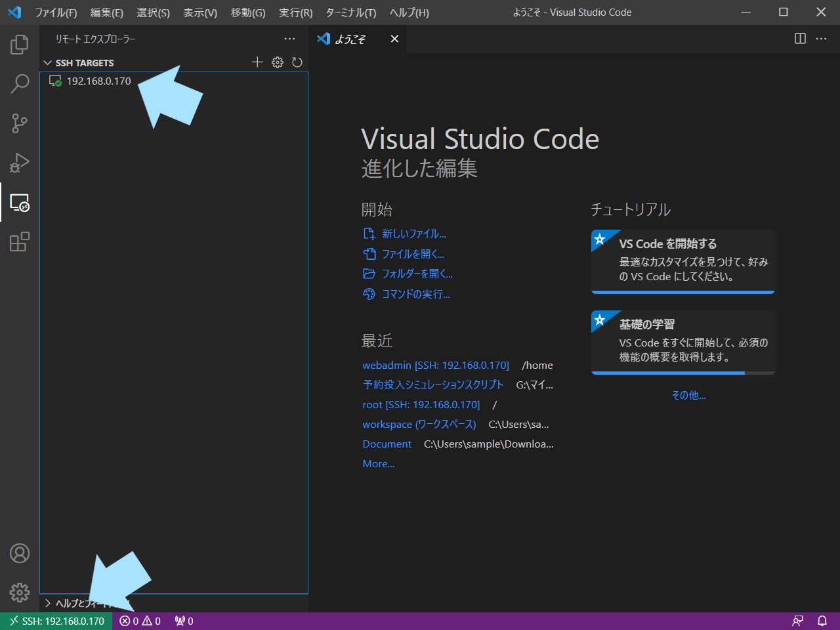Open recent Document folder
Viewport: 840px width, 630px height.
coord(387,444)
